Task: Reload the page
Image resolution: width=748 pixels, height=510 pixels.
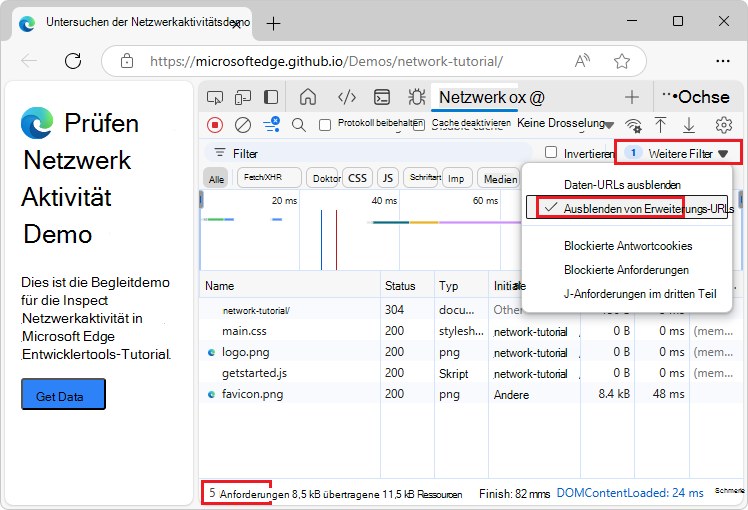Action: coord(73,61)
